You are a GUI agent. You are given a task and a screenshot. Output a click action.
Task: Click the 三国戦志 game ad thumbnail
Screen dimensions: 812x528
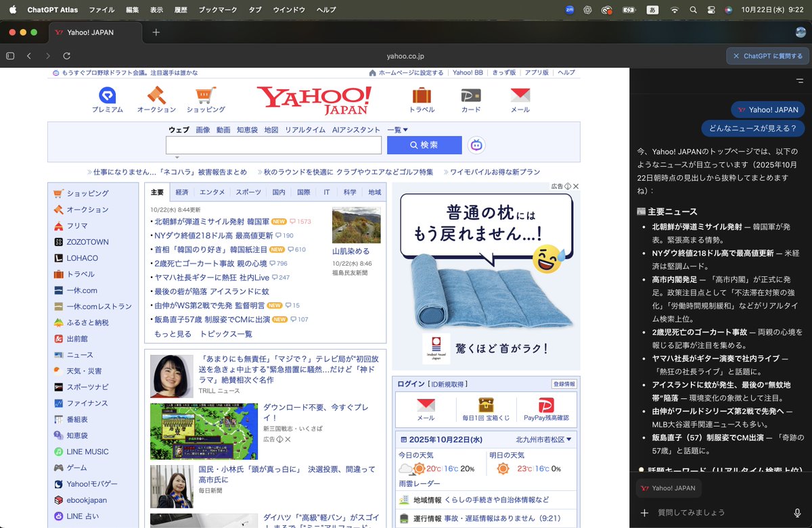(204, 431)
